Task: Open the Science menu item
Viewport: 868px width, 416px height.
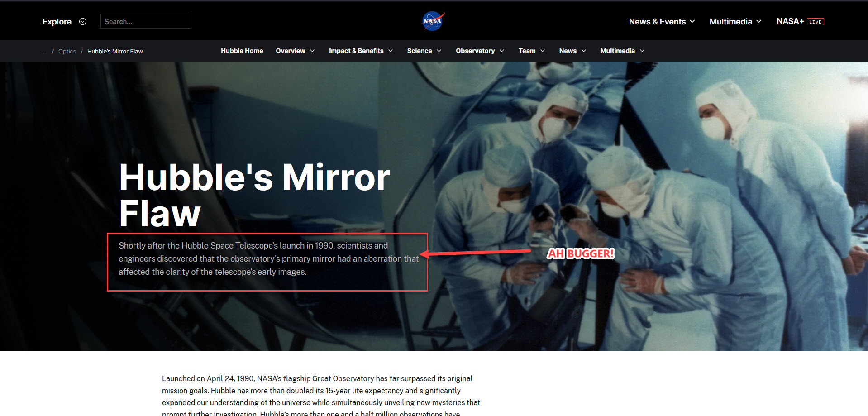Action: pyautogui.click(x=420, y=51)
